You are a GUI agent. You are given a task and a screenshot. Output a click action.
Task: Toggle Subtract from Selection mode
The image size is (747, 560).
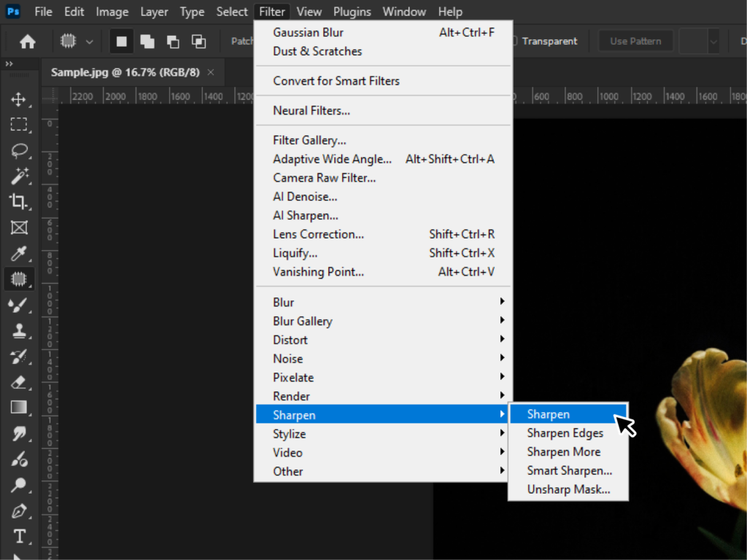click(173, 42)
